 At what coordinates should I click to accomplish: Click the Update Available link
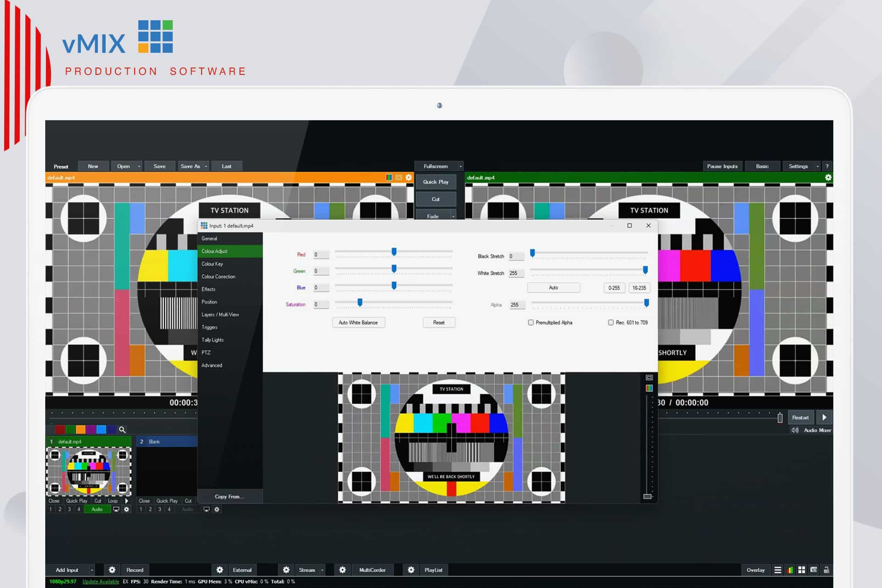click(101, 582)
